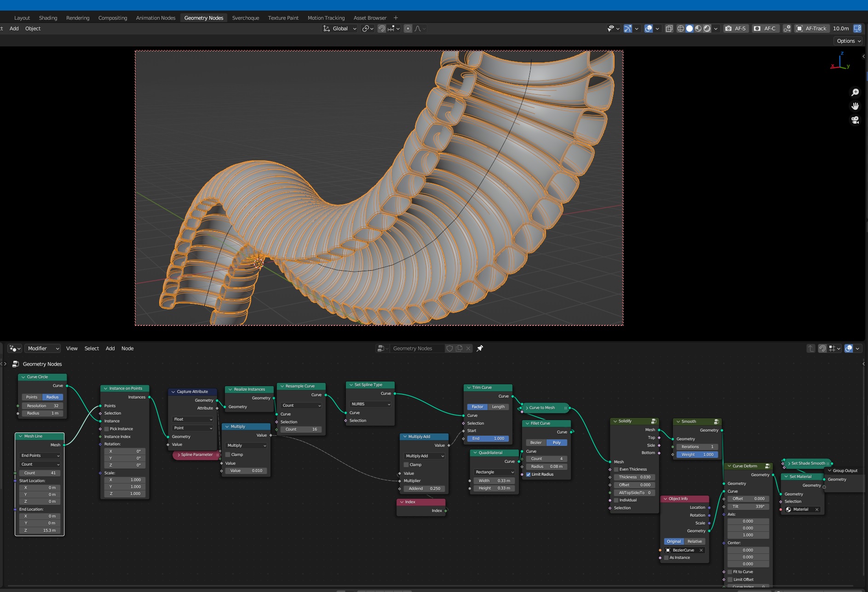
Task: Enable proportional editing in viewport header
Action: [x=408, y=28]
